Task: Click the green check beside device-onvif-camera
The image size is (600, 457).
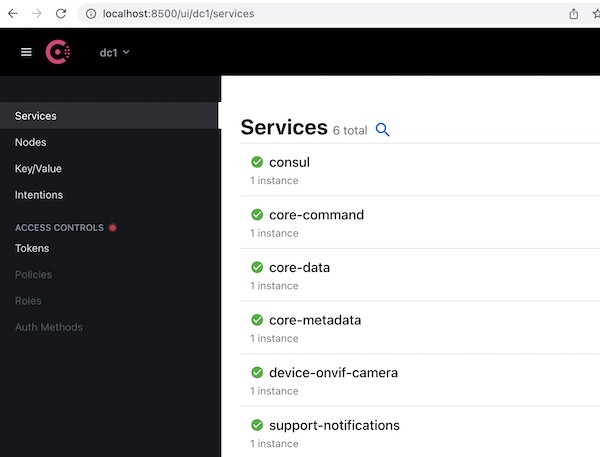Action: pos(257,372)
